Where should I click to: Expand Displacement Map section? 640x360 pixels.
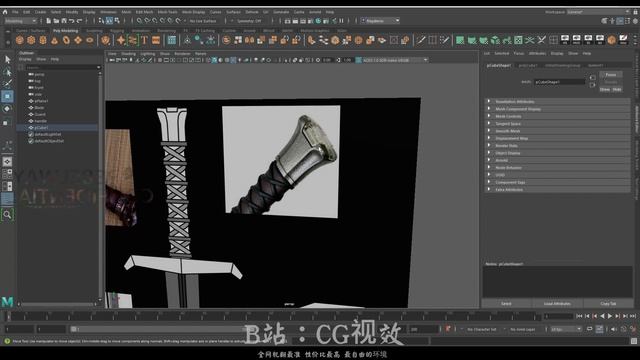click(558, 138)
